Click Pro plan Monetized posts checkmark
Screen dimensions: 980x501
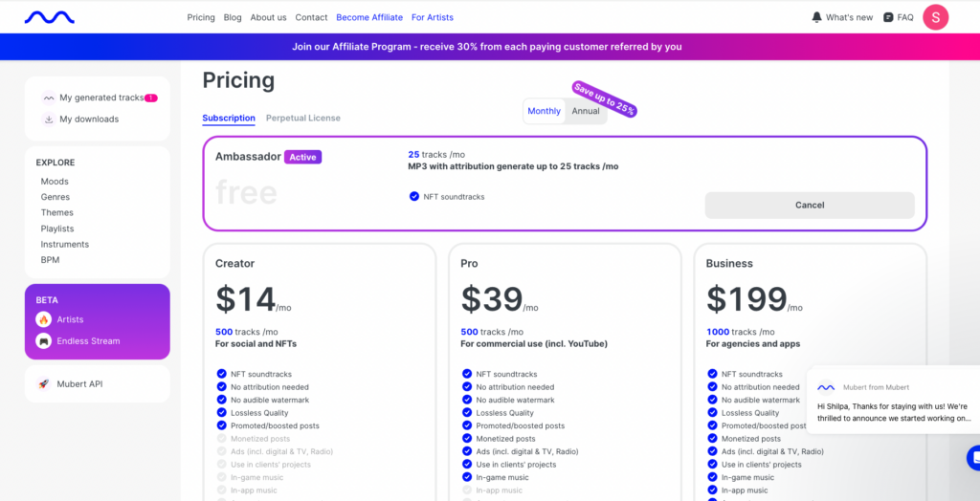point(467,439)
